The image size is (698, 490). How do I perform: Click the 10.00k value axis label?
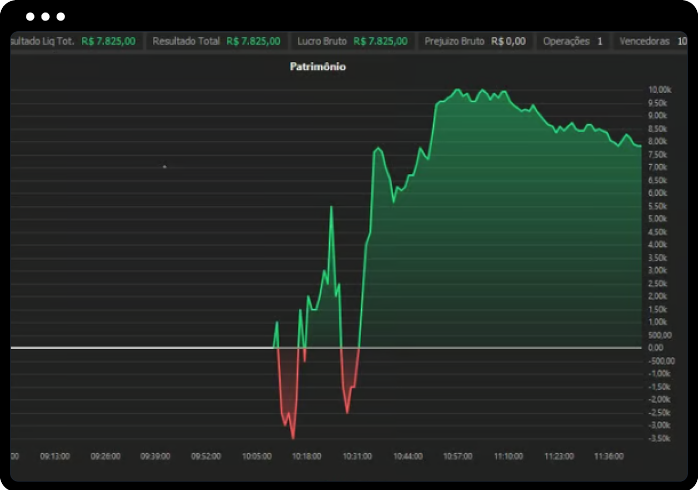658,90
